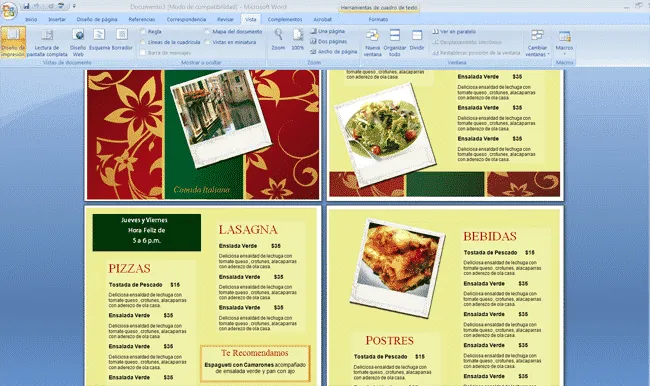The width and height of the screenshot is (650, 386).
Task: Open the Revisar tab
Action: tap(225, 19)
